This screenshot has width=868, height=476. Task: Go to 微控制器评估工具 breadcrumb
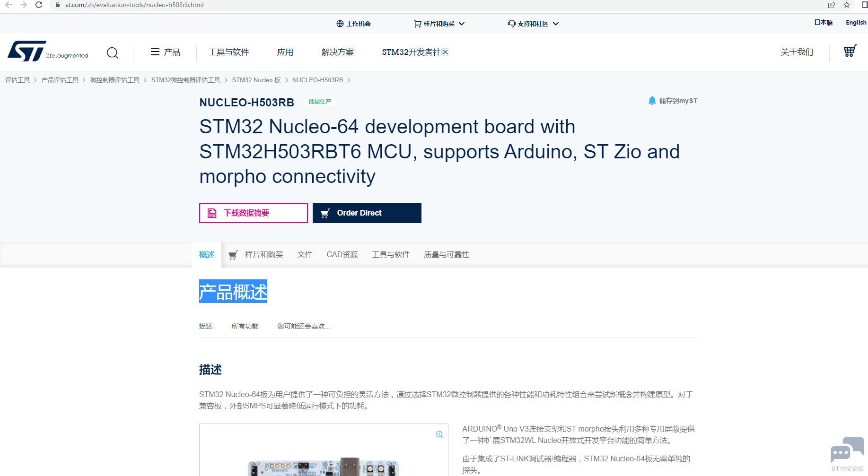tap(115, 80)
